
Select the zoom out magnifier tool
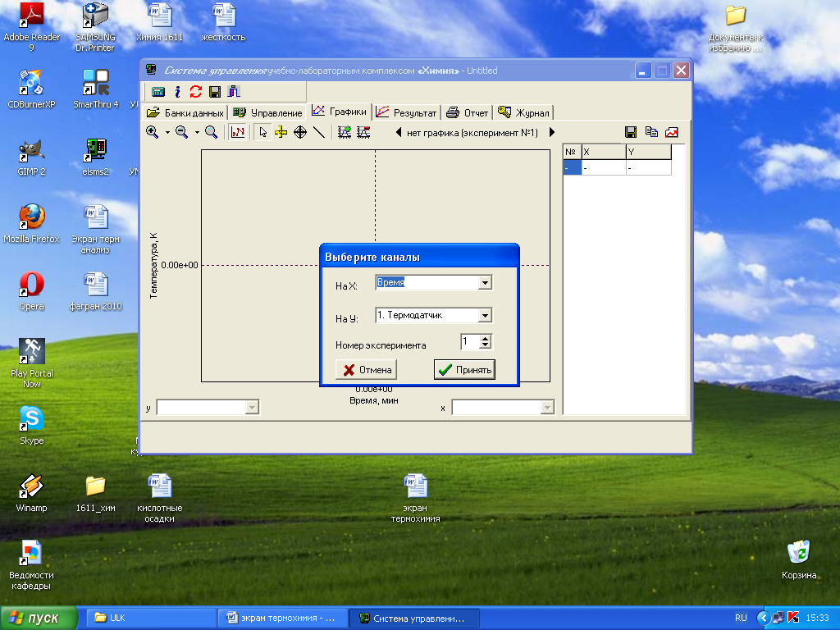click(181, 132)
